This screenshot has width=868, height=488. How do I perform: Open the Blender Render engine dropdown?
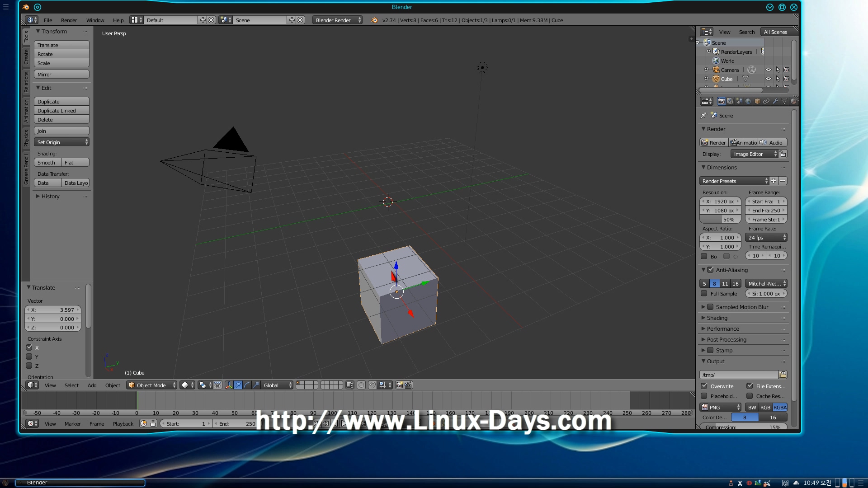pyautogui.click(x=337, y=20)
